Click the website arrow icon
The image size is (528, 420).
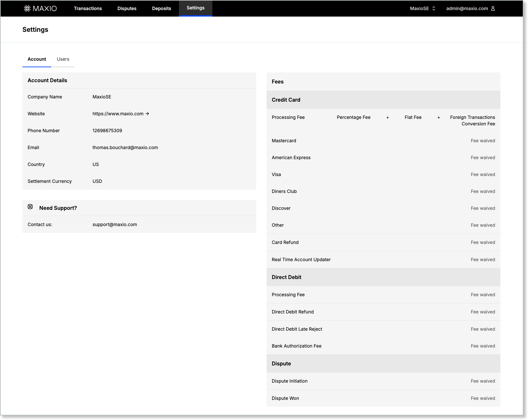pos(147,114)
